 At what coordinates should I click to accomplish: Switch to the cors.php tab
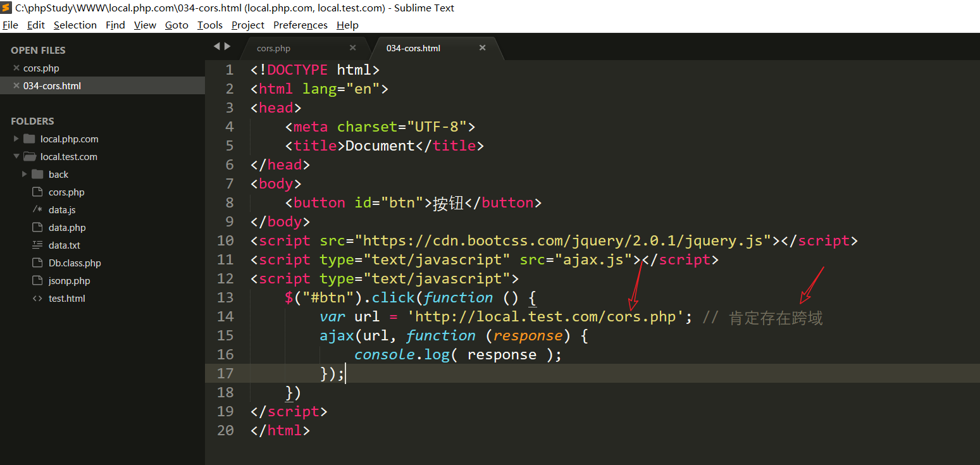coord(273,49)
